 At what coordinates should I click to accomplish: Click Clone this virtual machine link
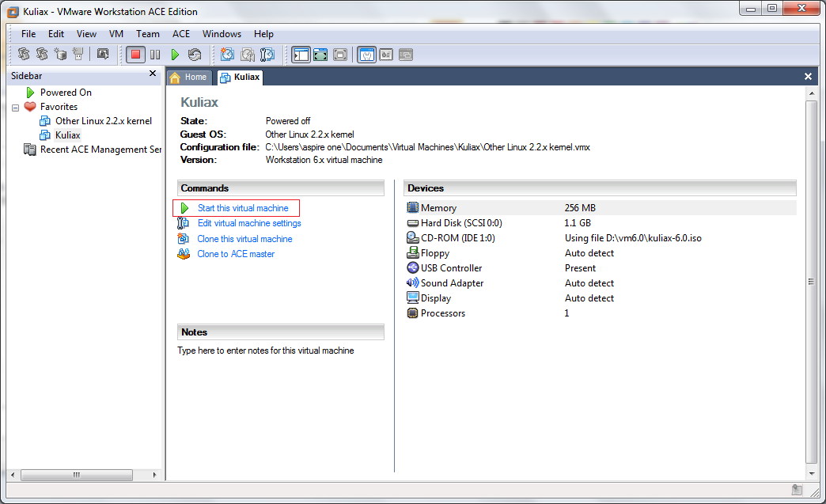(x=244, y=239)
